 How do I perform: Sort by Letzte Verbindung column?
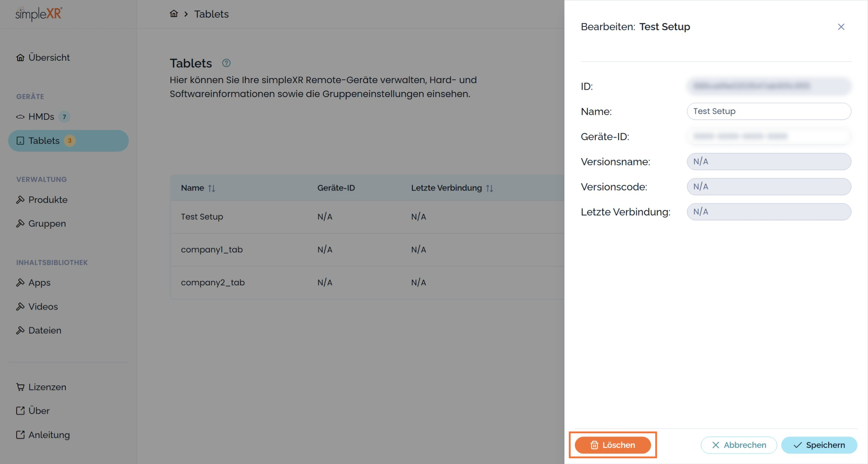[489, 188]
